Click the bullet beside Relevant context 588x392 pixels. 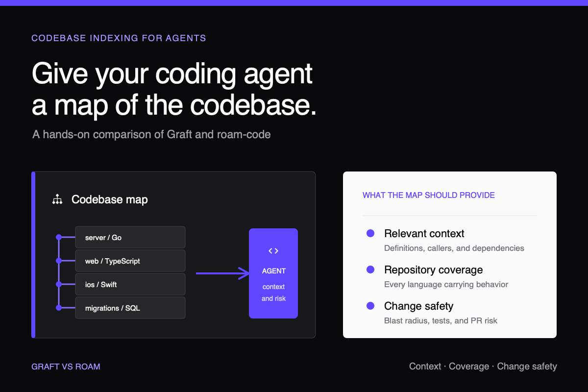coord(370,233)
